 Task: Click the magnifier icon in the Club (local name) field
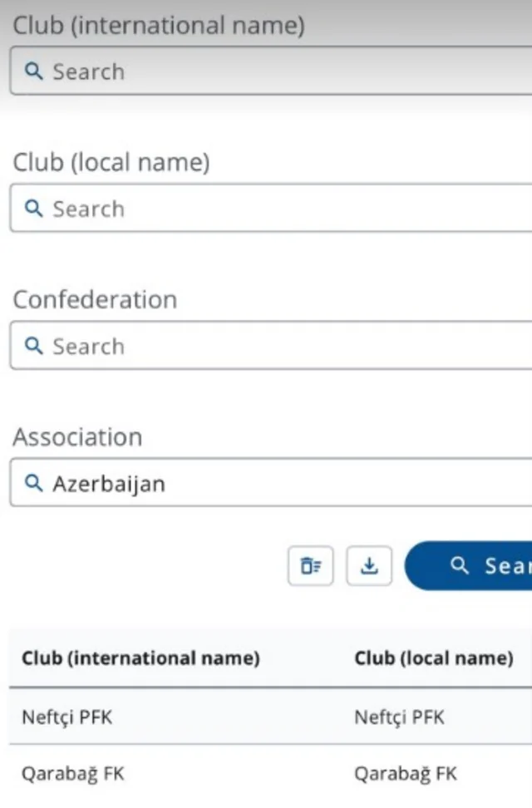click(34, 209)
